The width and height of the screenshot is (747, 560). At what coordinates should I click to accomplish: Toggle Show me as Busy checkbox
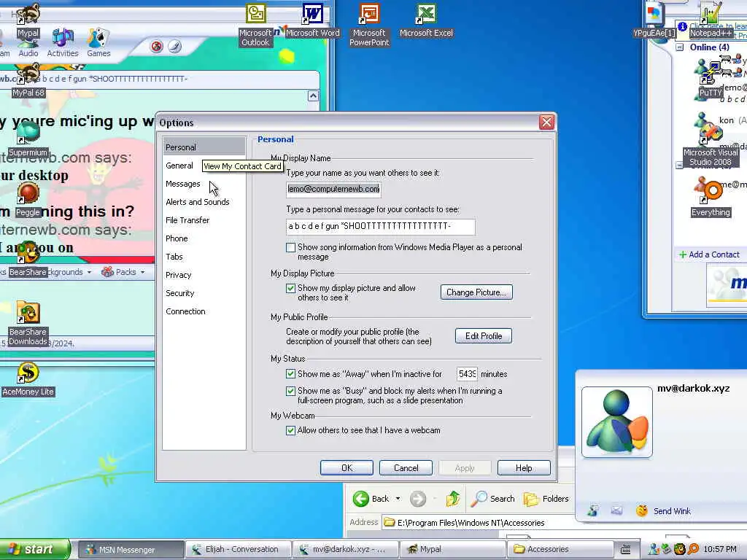pos(290,391)
